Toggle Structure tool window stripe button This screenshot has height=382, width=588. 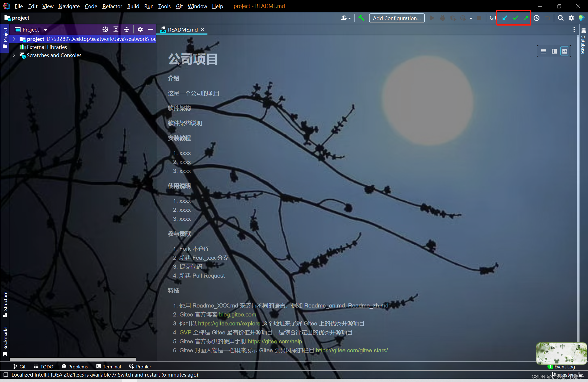[x=5, y=304]
